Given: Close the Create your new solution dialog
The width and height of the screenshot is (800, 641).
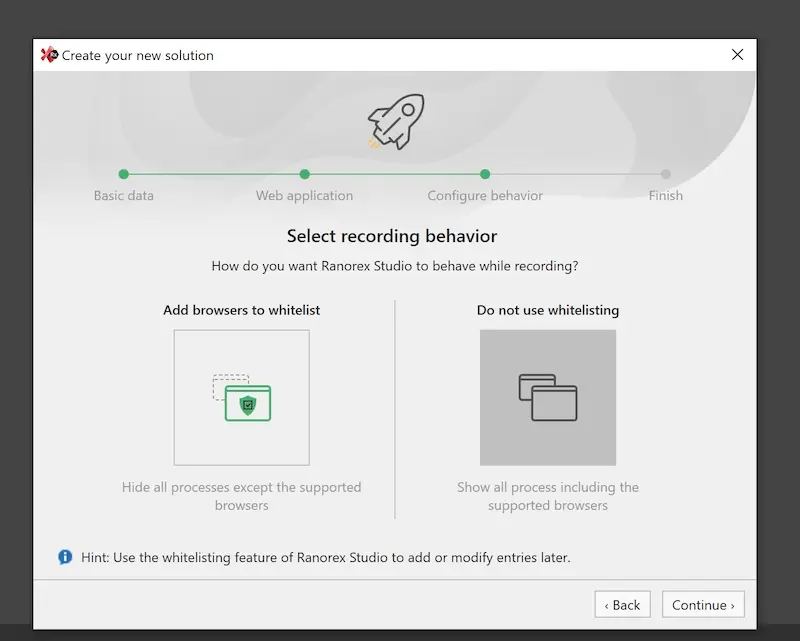Looking at the screenshot, I should 737,55.
